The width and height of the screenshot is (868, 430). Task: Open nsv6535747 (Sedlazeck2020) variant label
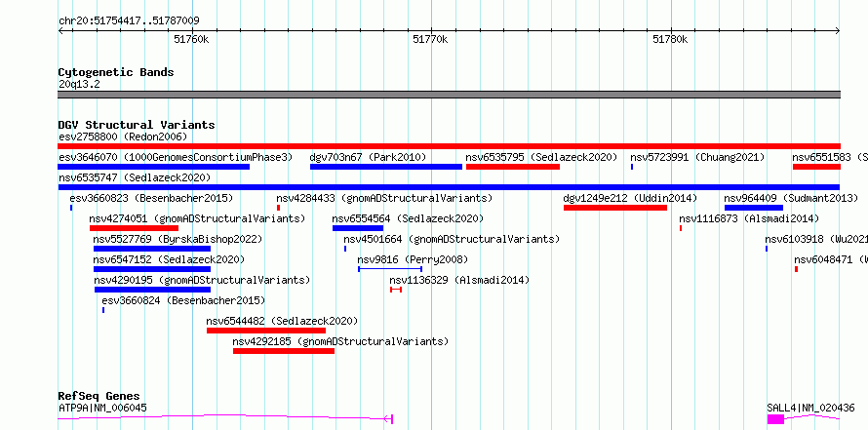pyautogui.click(x=135, y=177)
